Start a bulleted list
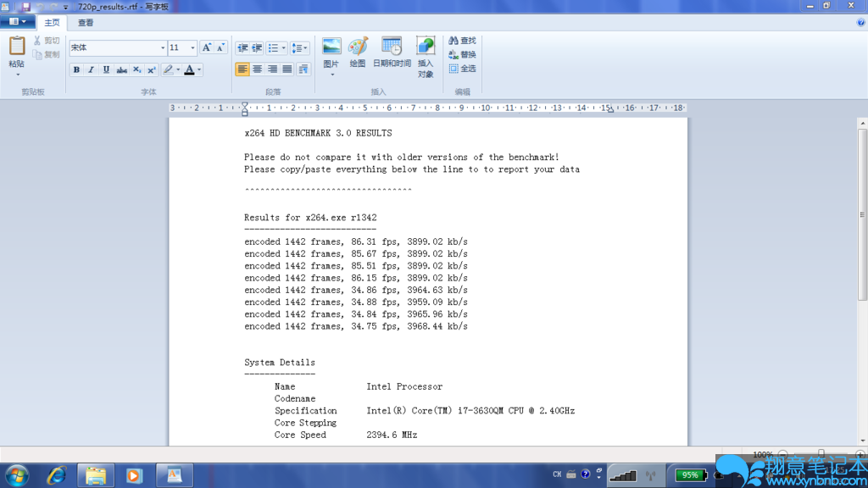This screenshot has height=488, width=868. (x=274, y=48)
